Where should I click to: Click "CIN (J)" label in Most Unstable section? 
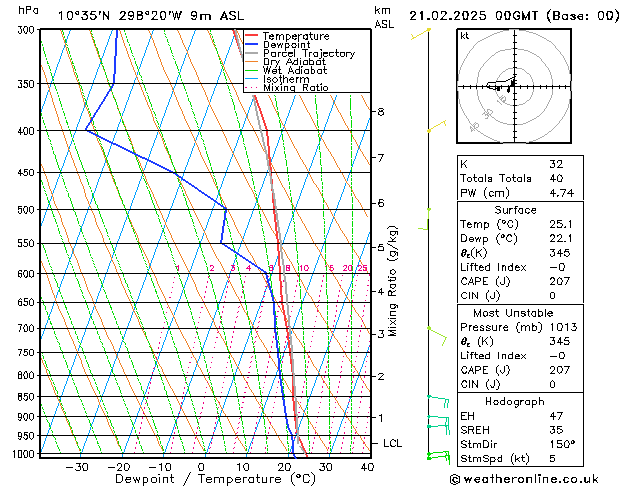480,384
